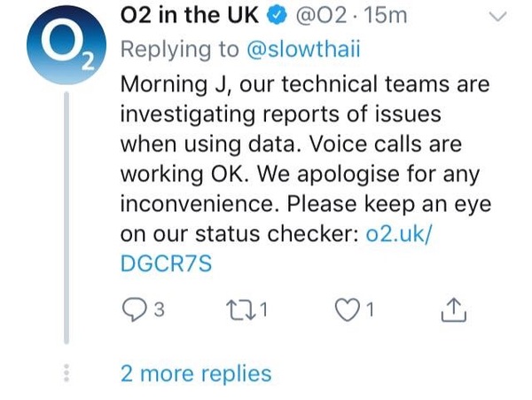Open the tweet options chevron menu

[x=500, y=16]
